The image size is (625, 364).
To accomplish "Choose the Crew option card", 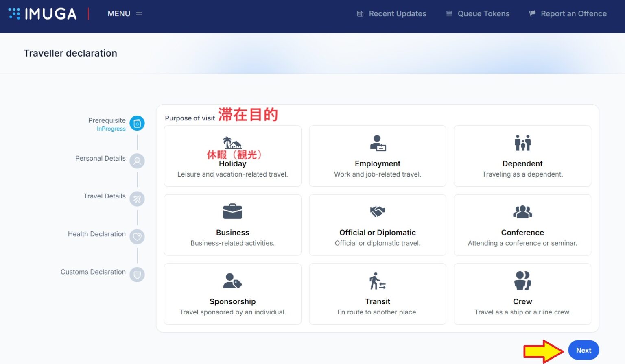I will point(522,294).
